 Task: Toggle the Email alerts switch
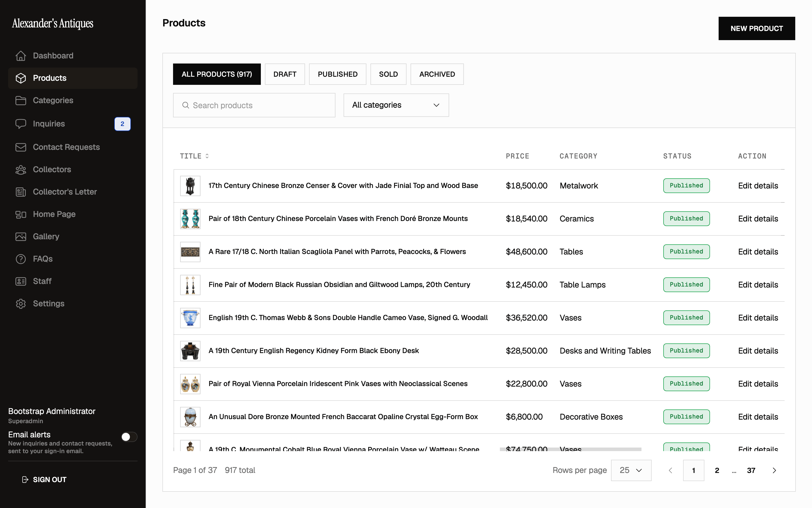129,437
